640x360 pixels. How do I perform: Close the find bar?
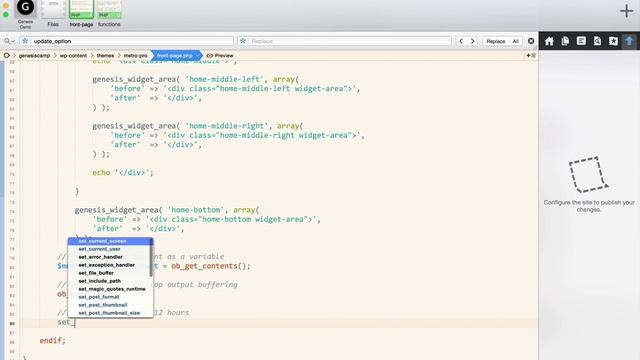[531, 41]
